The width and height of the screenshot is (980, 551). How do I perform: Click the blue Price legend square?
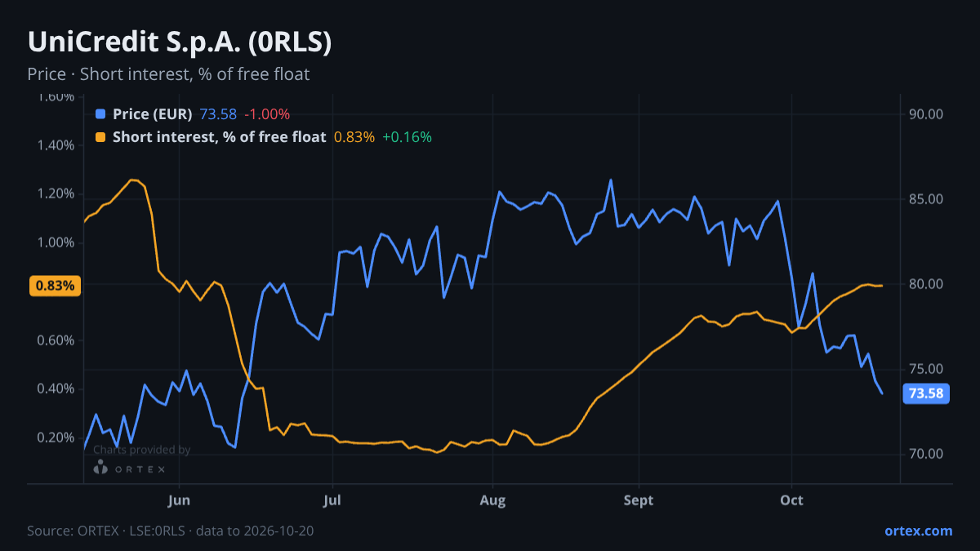click(x=100, y=114)
